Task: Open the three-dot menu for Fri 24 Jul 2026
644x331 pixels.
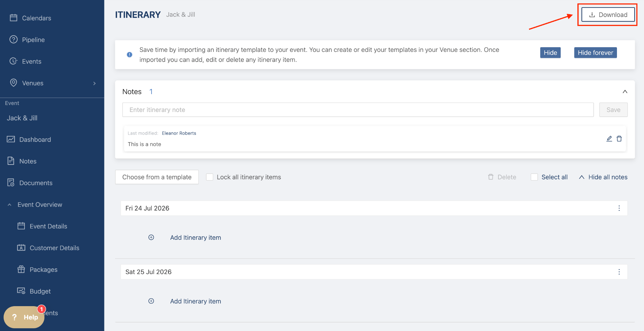Action: [x=619, y=208]
